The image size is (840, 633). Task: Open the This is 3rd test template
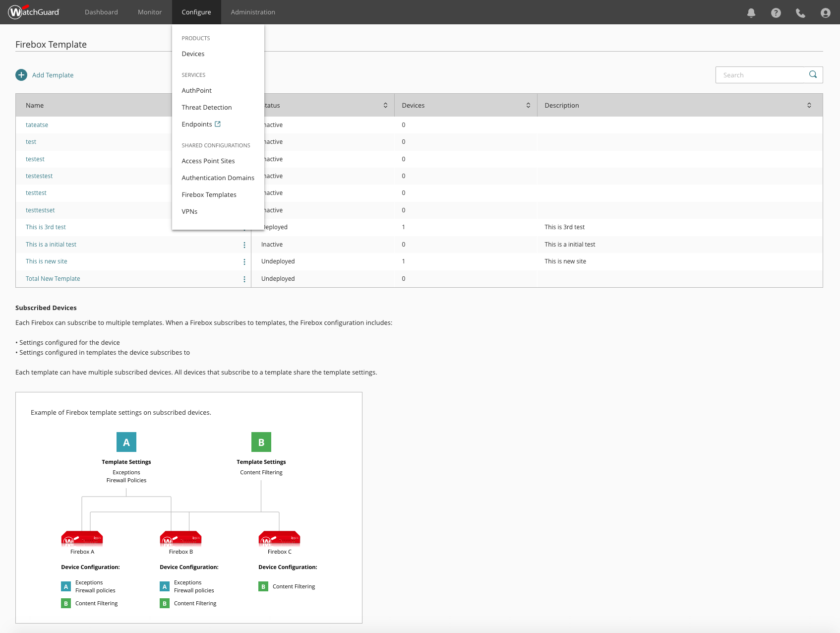[46, 227]
